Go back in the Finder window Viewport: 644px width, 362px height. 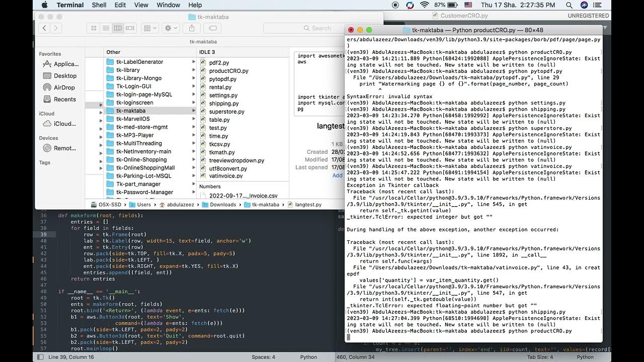click(x=44, y=28)
